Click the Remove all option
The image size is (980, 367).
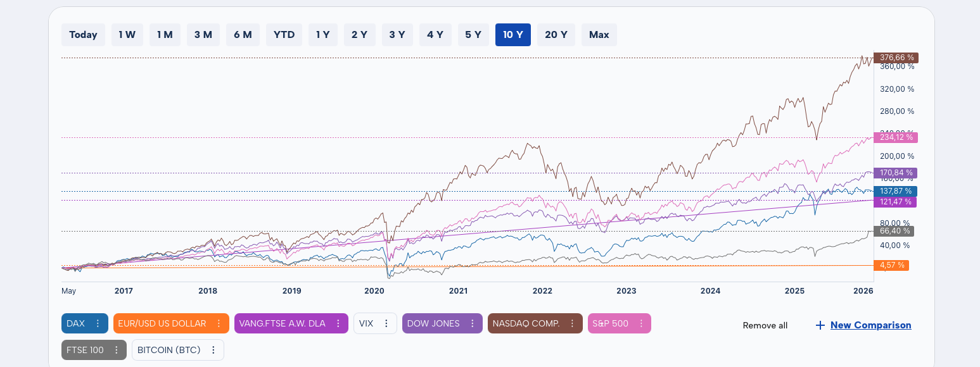coord(765,325)
